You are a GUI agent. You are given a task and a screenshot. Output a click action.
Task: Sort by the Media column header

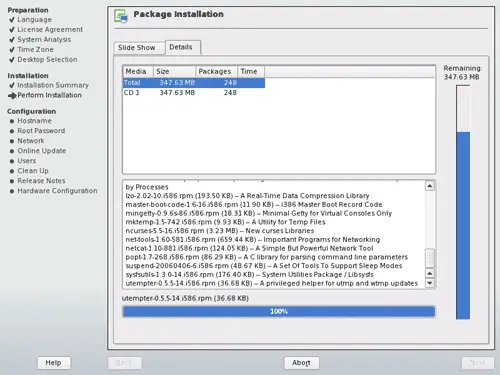pyautogui.click(x=138, y=71)
